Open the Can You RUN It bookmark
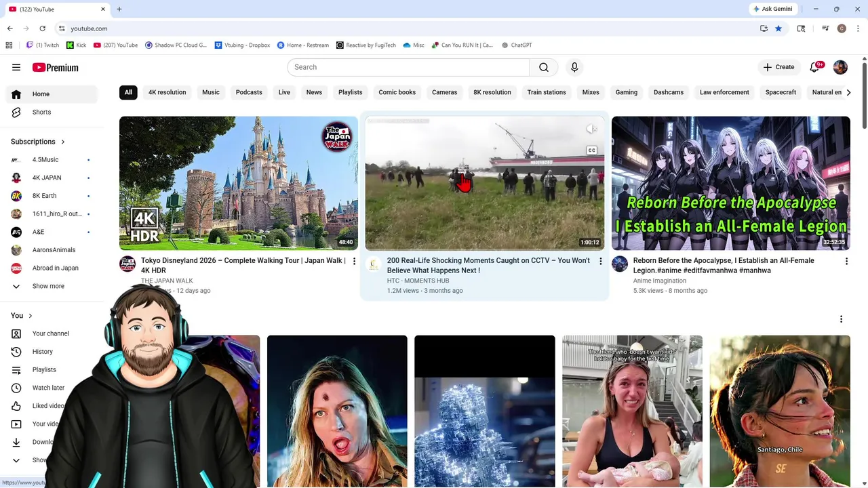Image resolution: width=868 pixels, height=488 pixels. click(x=462, y=45)
